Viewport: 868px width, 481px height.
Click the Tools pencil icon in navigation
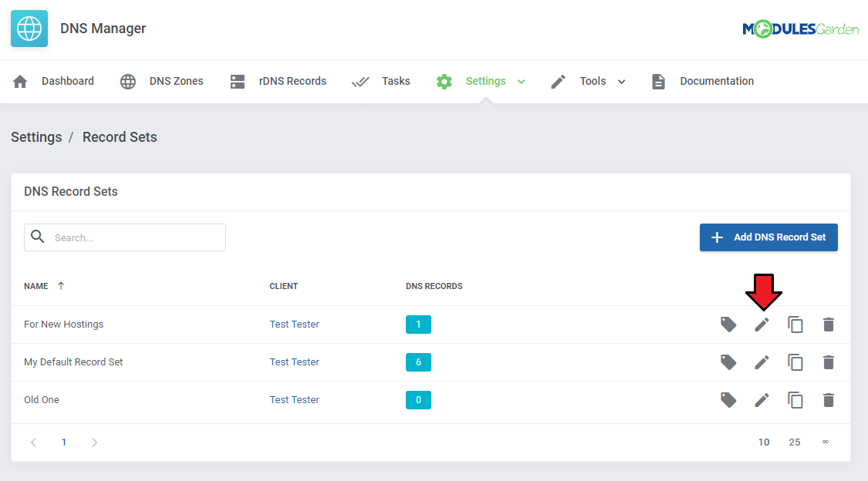[558, 81]
